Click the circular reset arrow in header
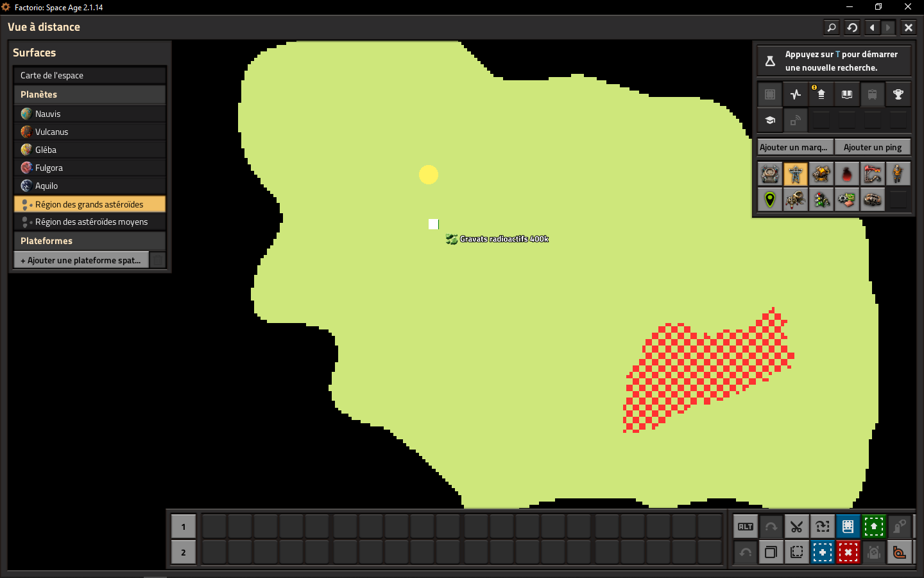The image size is (924, 578). click(852, 28)
